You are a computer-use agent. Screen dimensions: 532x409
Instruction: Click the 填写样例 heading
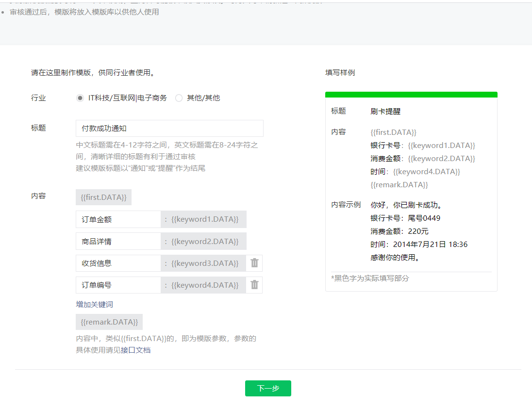click(340, 73)
